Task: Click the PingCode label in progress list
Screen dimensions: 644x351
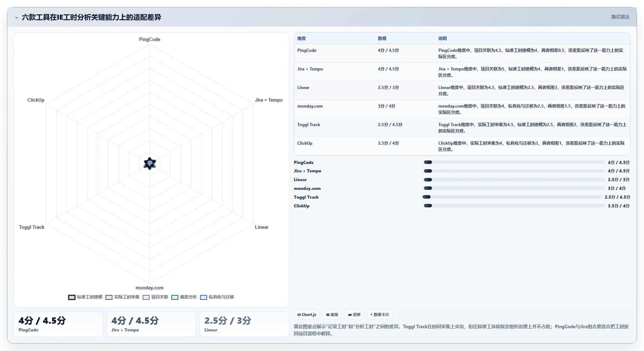Action: click(303, 163)
